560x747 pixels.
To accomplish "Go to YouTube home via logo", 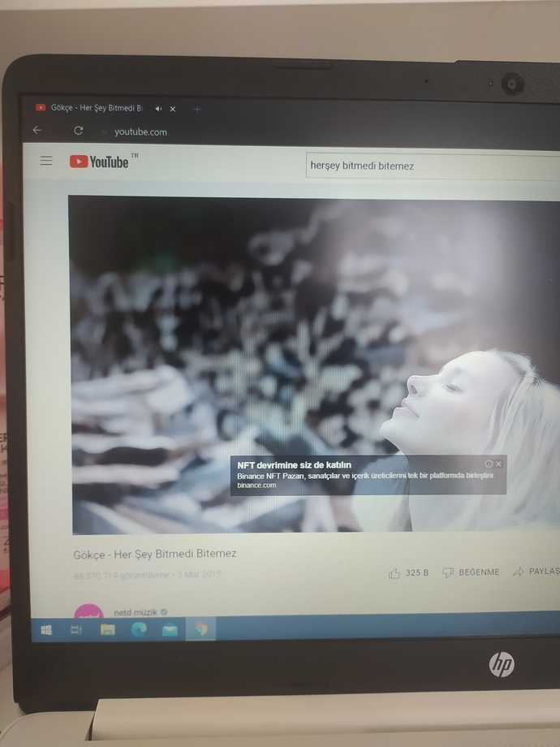I will [x=99, y=162].
